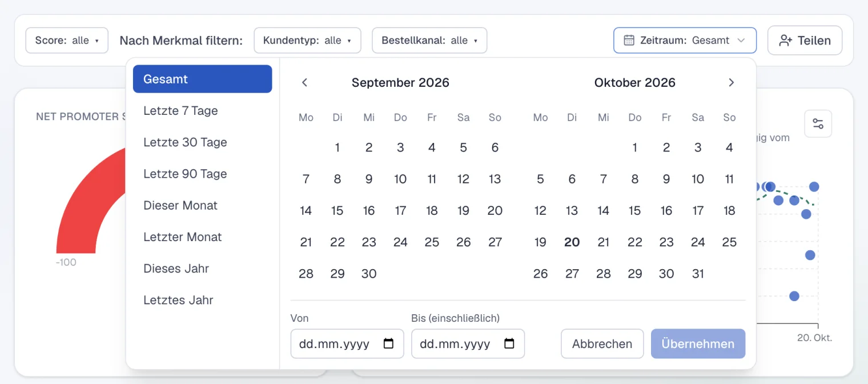The image size is (868, 384).
Task: Click Abbrechen to cancel date selection
Action: point(602,344)
